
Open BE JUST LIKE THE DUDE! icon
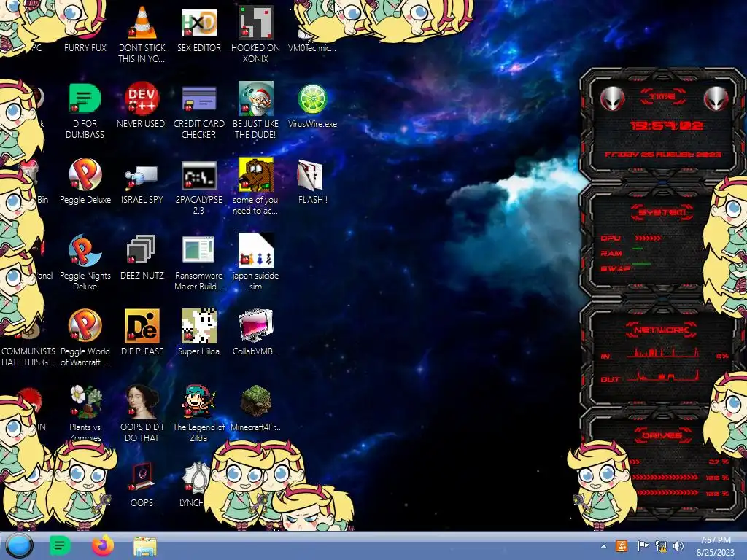(x=256, y=98)
